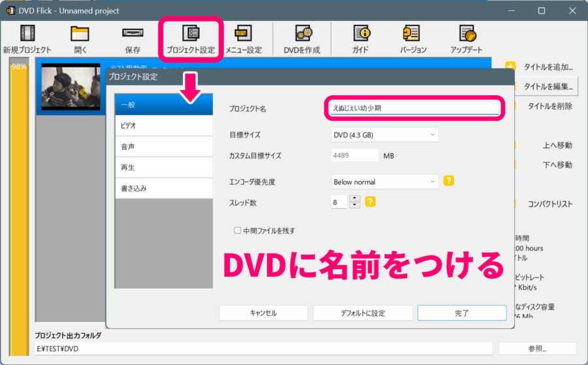
Task: Select the video title thumbnail in list
Action: pos(71,87)
